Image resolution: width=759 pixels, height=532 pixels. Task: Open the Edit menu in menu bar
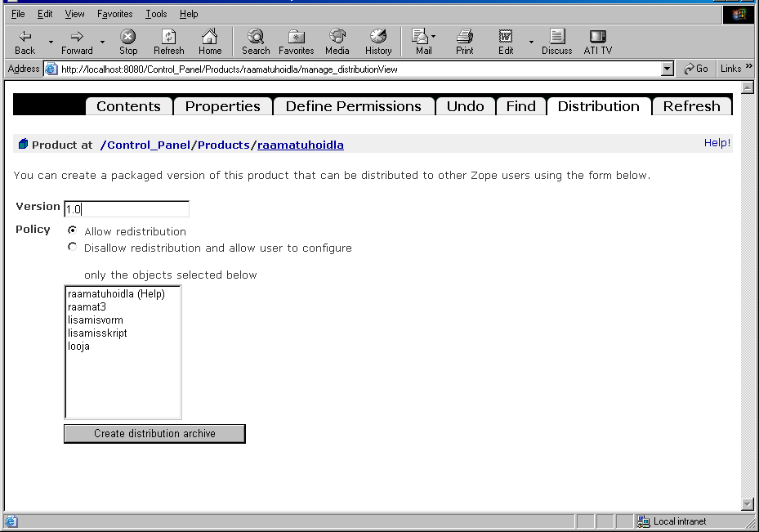coord(45,14)
